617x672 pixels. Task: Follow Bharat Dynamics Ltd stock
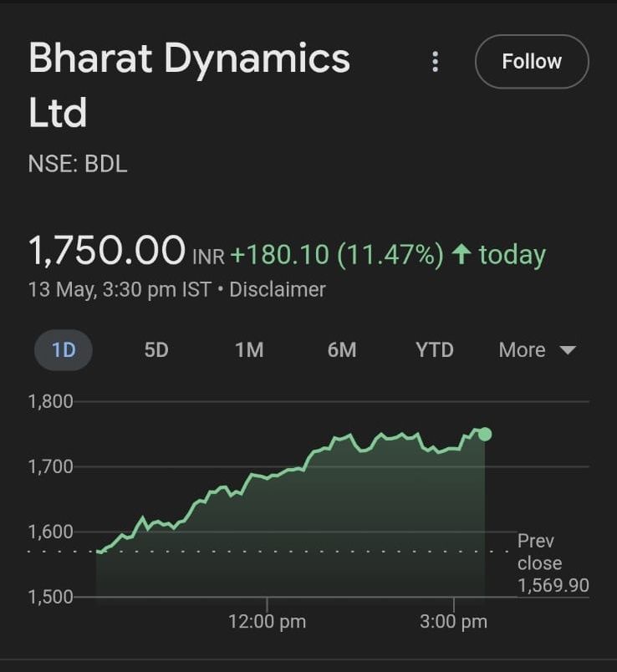532,62
